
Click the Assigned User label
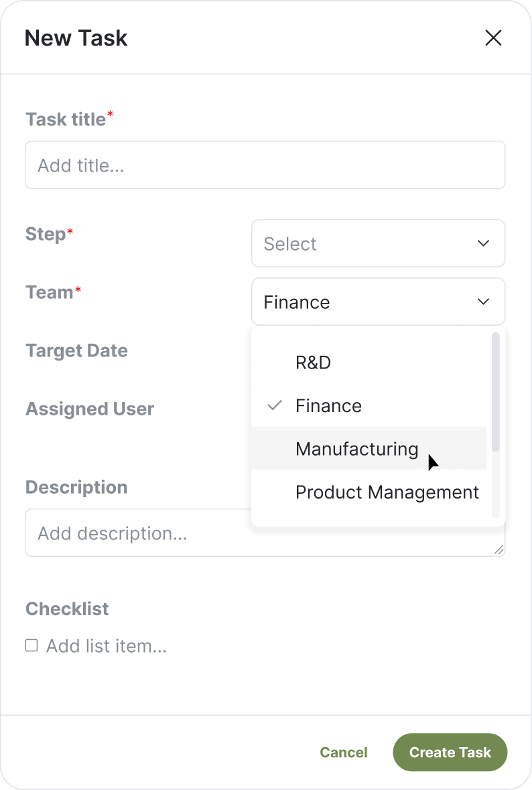90,409
